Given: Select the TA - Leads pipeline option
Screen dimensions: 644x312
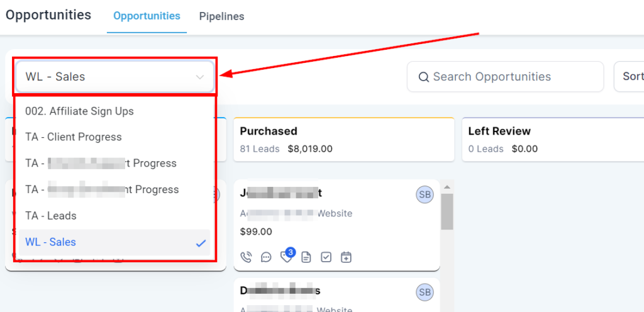Looking at the screenshot, I should pos(51,216).
